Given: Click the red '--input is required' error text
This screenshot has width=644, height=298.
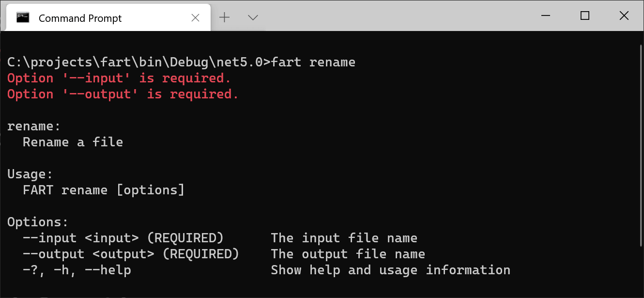Looking at the screenshot, I should tap(118, 78).
